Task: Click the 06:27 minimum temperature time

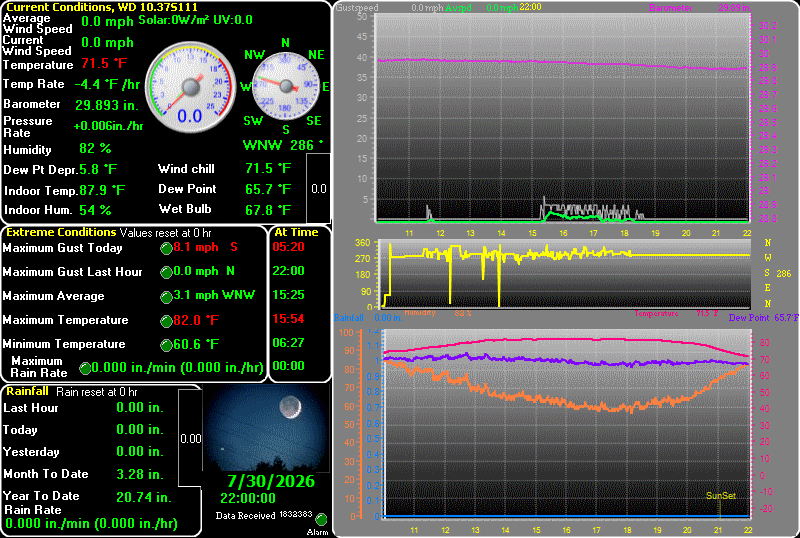Action: click(x=288, y=343)
